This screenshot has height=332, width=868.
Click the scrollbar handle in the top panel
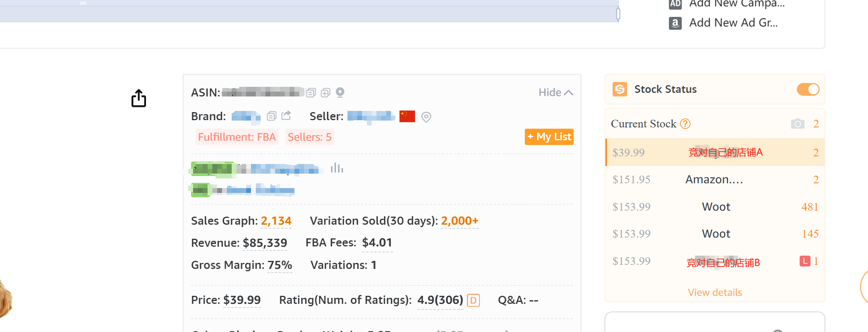618,14
